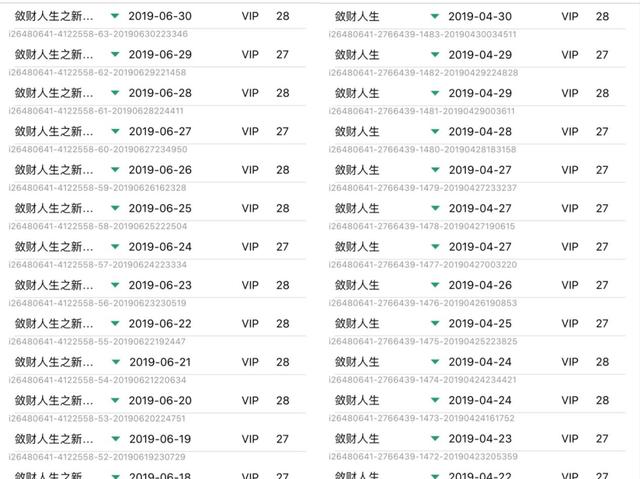The width and height of the screenshot is (640, 479).
Task: Click the green arrow before 2019-06-19
Action: click(115, 439)
